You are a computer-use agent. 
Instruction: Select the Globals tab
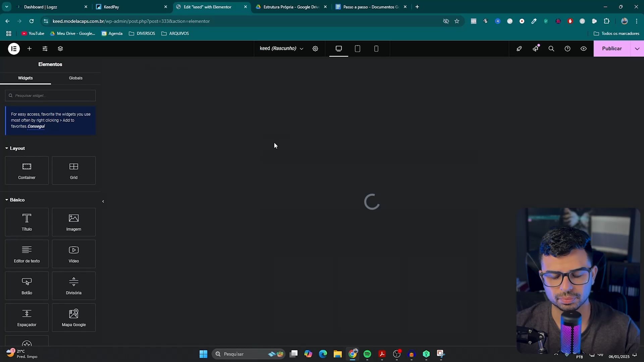pos(76,78)
